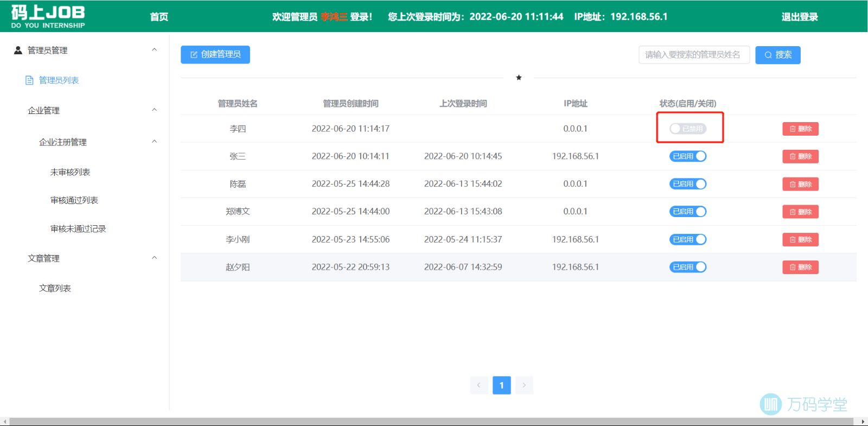Screen dimensions: 868x426
Task: Turn off the status switch for 郑博文
Action: coord(688,212)
